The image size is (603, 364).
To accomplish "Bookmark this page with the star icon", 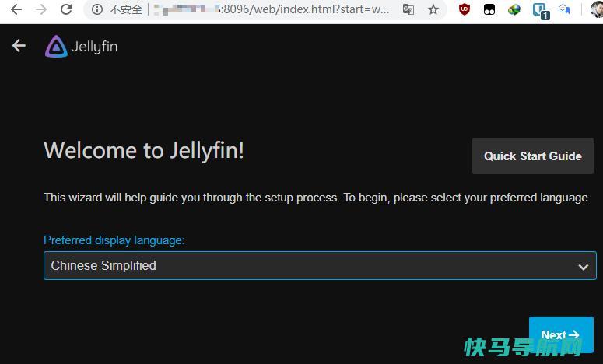I will tap(433, 9).
